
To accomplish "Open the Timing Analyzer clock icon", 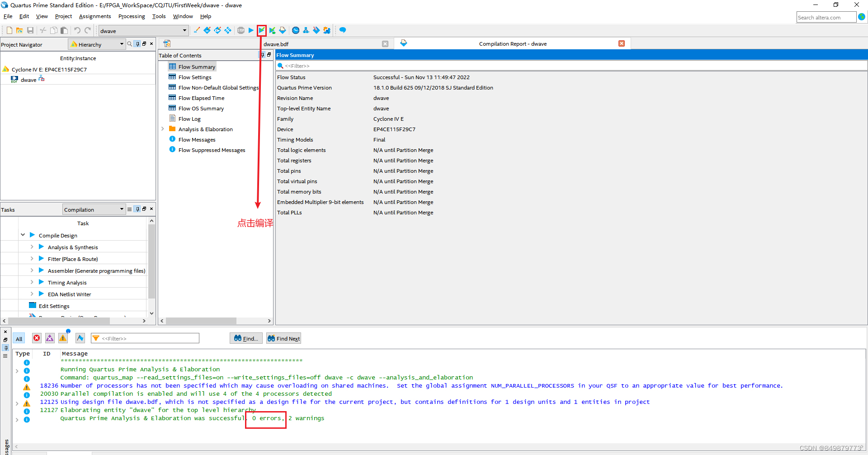I will 296,30.
